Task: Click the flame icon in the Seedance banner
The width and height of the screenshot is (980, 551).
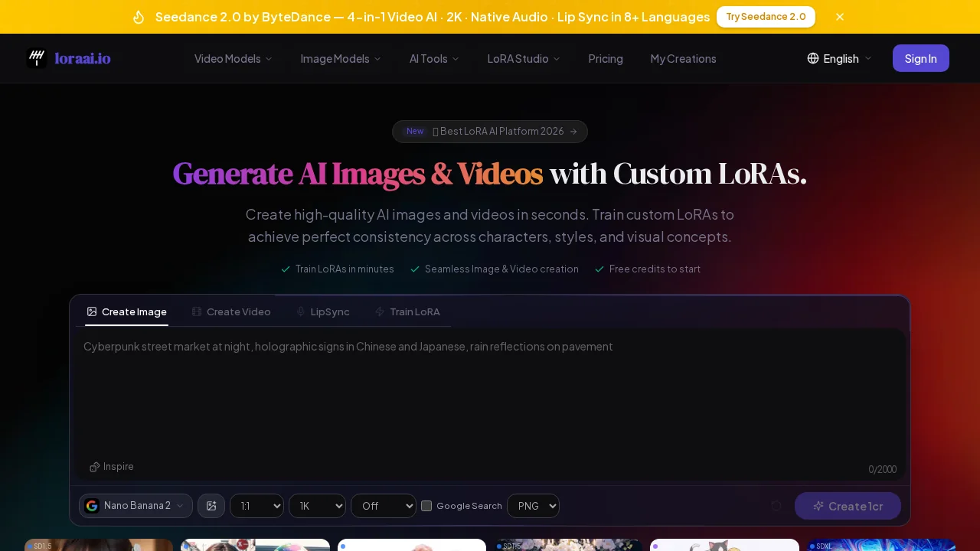Action: pos(139,17)
